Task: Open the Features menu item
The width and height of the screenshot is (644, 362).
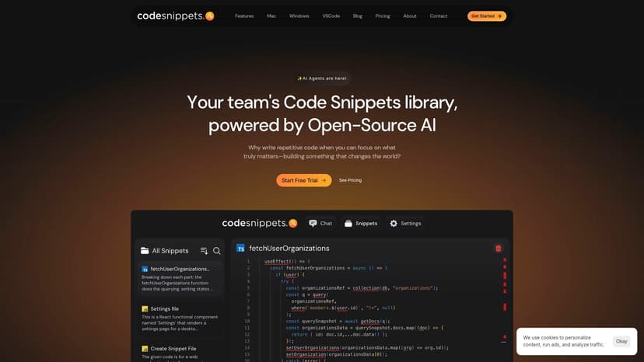Action: (x=244, y=16)
